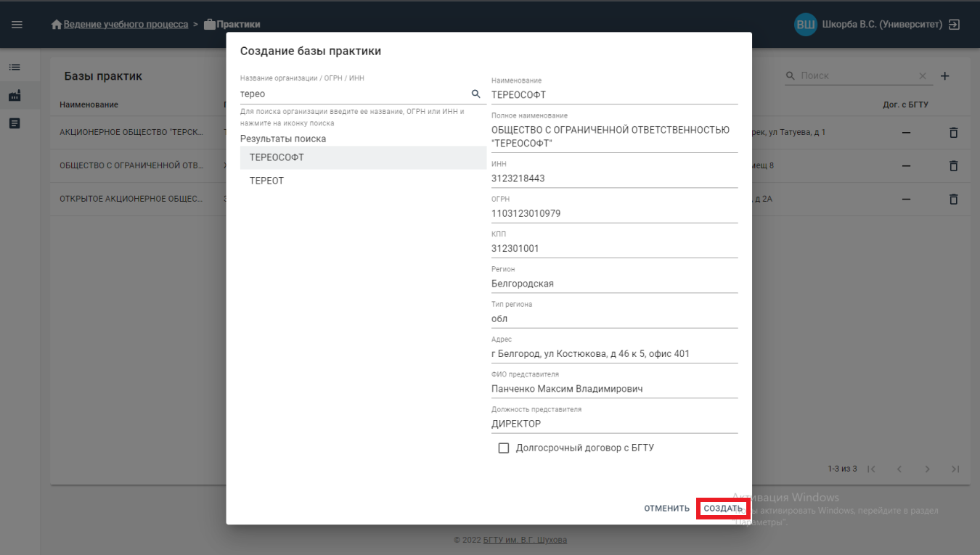Click ОТКРЫТОЕ АКЦИОНЕРНОЕ ОБЩЕС table cell
This screenshot has height=555, width=980.
point(131,199)
